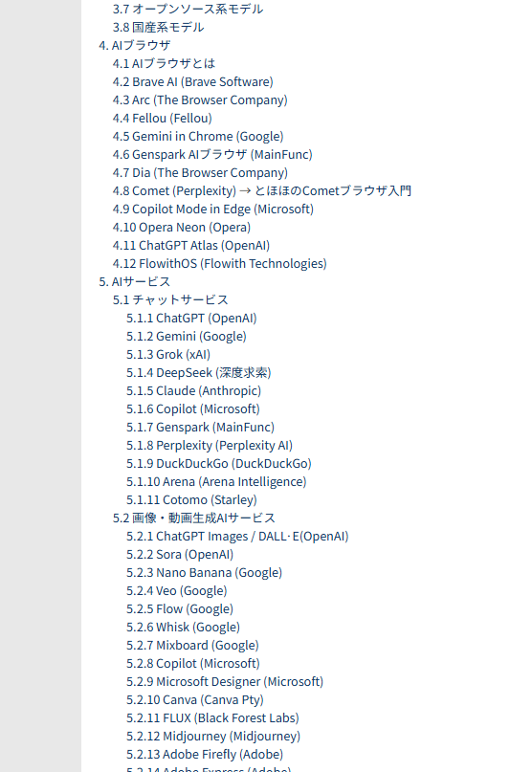Open 4.5 Gemini in Chrome (Google)
Screen dimensions: 532x772
[x=198, y=137]
